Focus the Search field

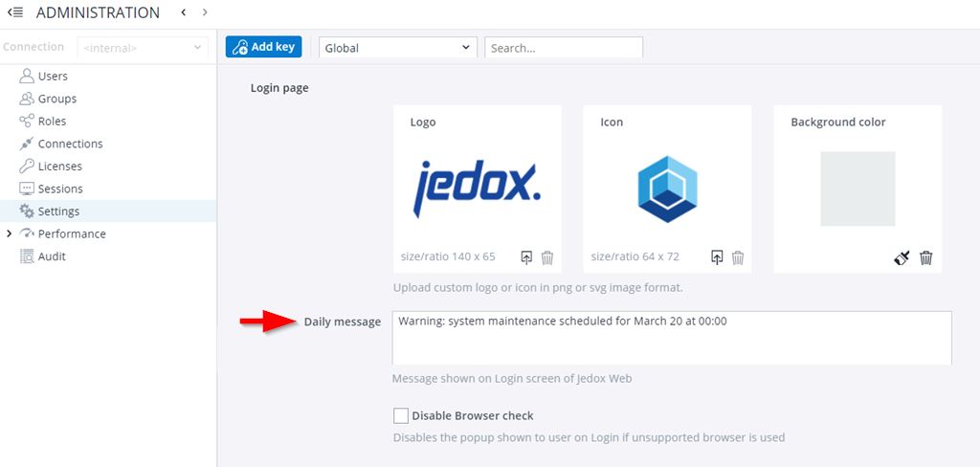pyautogui.click(x=564, y=48)
